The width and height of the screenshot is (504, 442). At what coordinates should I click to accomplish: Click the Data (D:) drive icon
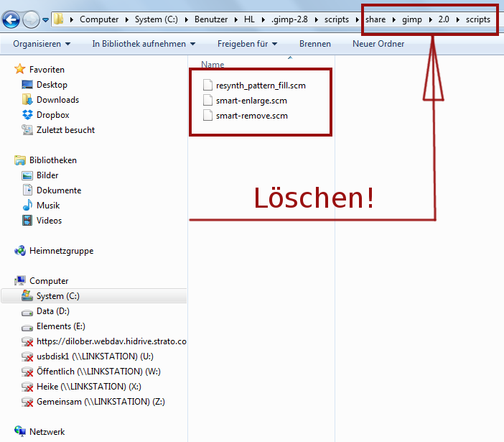[x=27, y=312]
